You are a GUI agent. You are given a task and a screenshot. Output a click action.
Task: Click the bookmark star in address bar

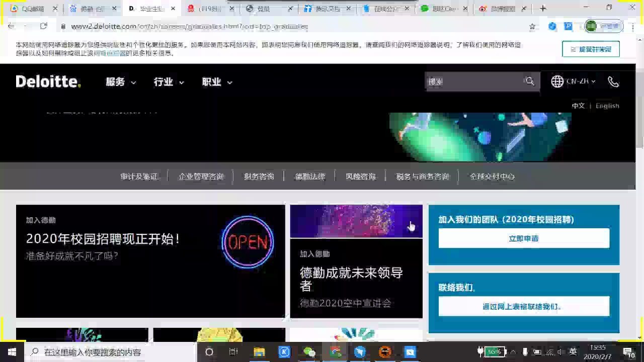(x=532, y=26)
